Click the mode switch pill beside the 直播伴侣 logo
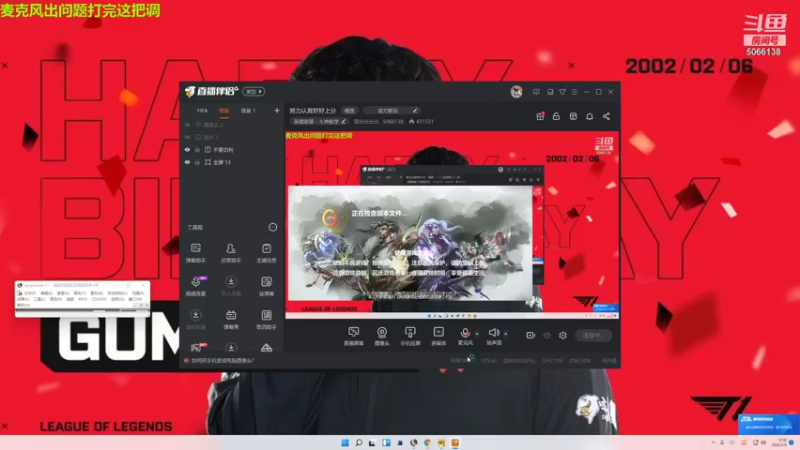This screenshot has height=450, width=800. click(254, 92)
